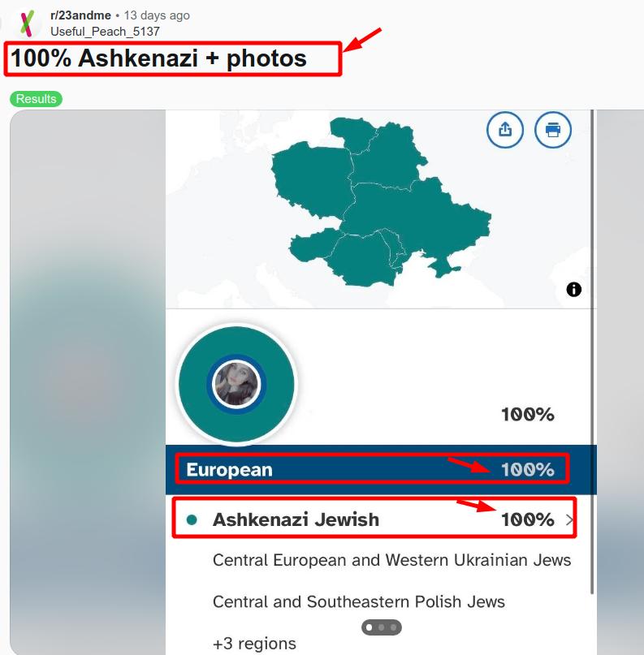Viewport: 644px width, 655px height.
Task: Open the post title 100% Ashkenazi + photos
Action: point(158,58)
